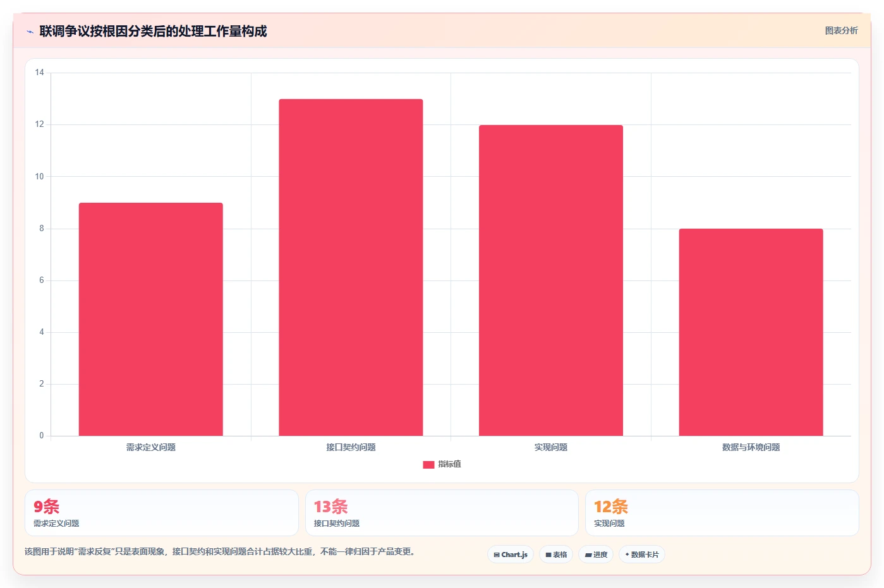The height and width of the screenshot is (588, 884).
Task: Click the 接口契约问题 bar in the chart
Action: point(351,267)
